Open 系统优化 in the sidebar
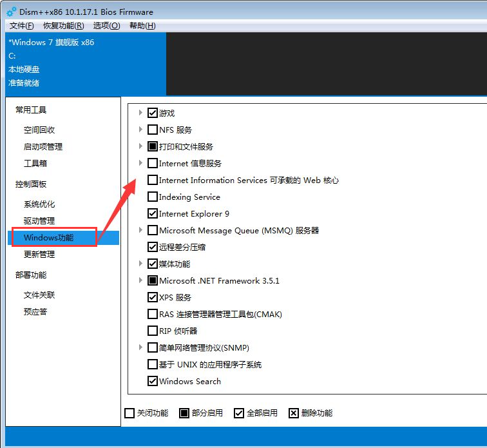This screenshot has height=448, width=487. point(39,204)
